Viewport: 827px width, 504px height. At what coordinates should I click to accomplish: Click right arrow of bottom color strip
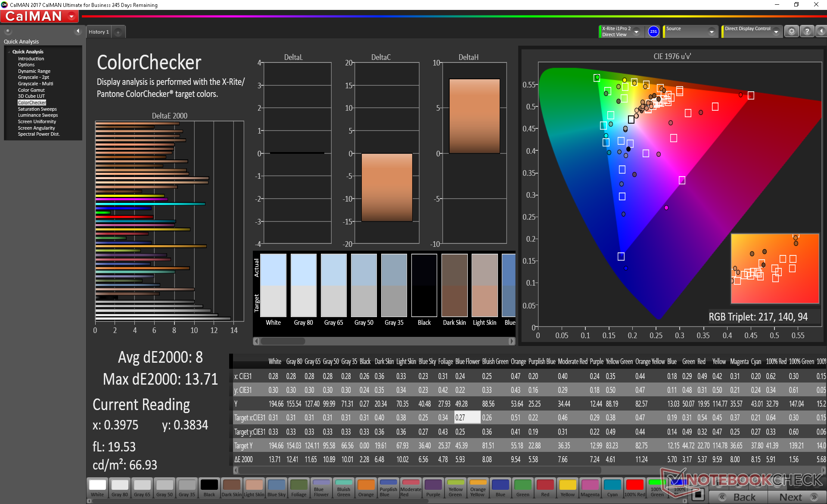pos(685,501)
